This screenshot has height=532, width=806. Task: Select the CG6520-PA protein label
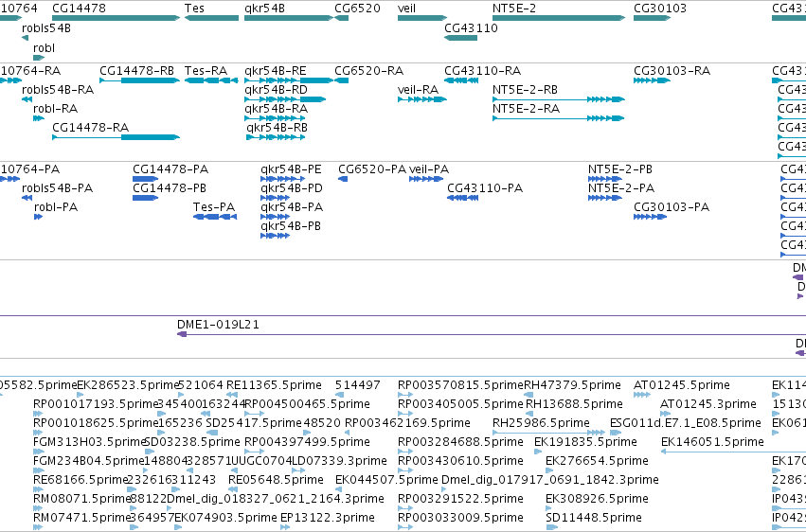point(372,168)
